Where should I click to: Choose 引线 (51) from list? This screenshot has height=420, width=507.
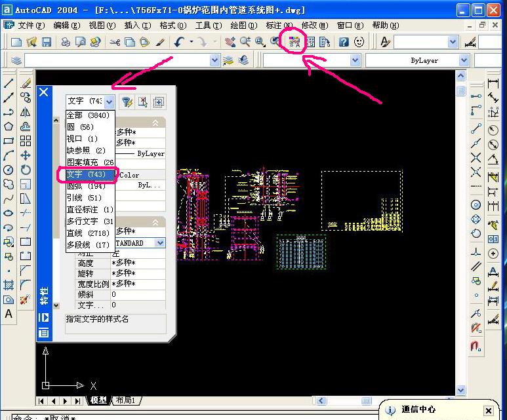pyautogui.click(x=91, y=198)
